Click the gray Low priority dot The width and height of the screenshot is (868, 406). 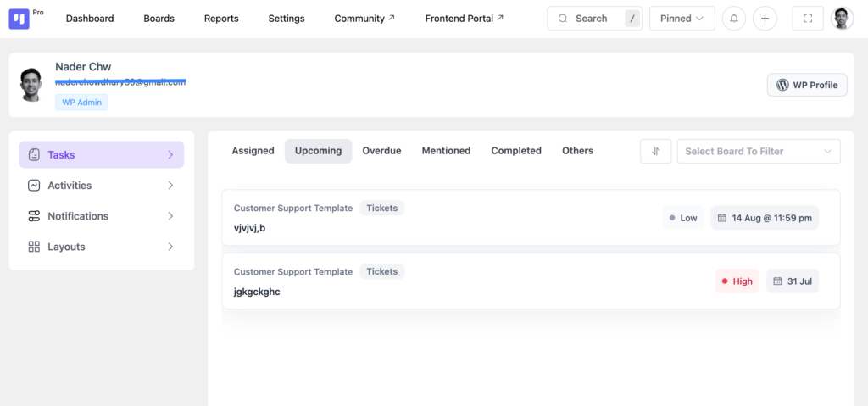(x=672, y=218)
